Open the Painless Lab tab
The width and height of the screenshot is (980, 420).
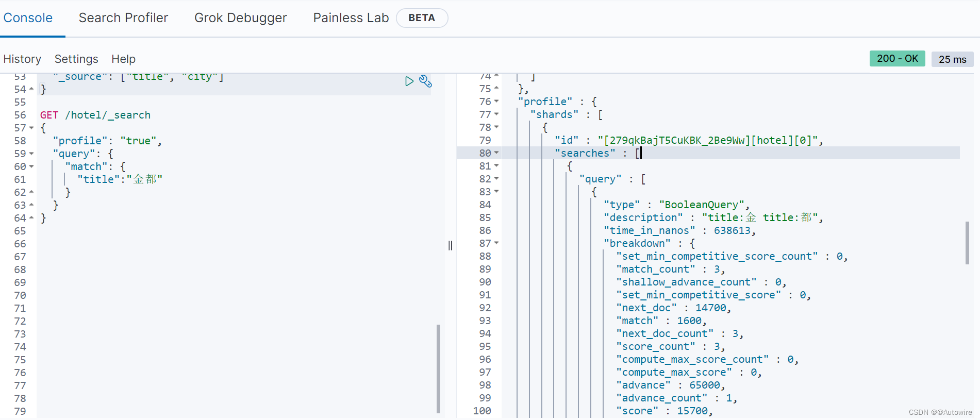click(x=351, y=18)
